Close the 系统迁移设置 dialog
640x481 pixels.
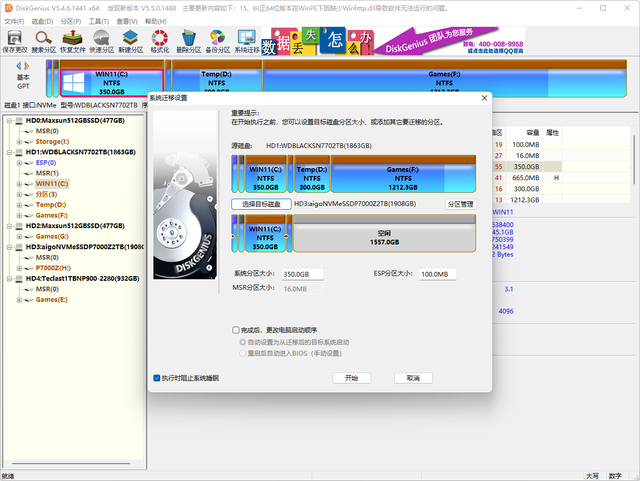pyautogui.click(x=484, y=98)
